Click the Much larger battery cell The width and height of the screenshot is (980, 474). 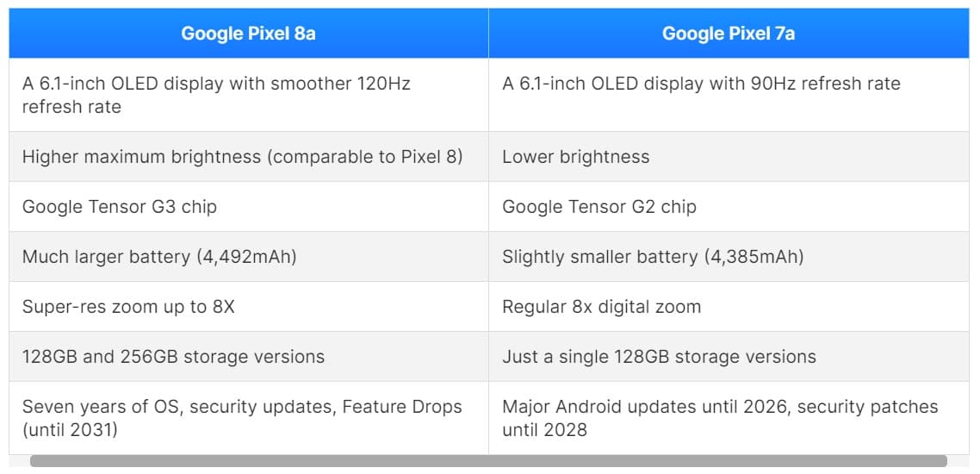(159, 257)
